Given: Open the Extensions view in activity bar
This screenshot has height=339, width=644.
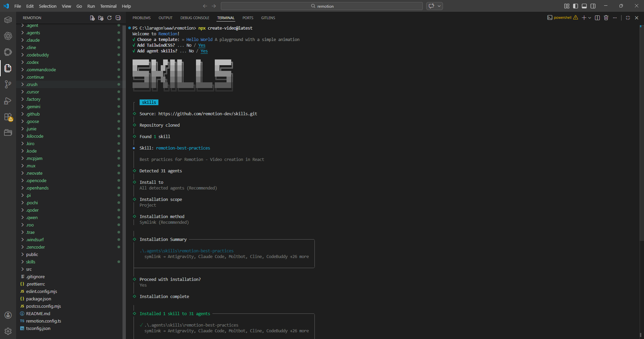Looking at the screenshot, I should pos(8,117).
